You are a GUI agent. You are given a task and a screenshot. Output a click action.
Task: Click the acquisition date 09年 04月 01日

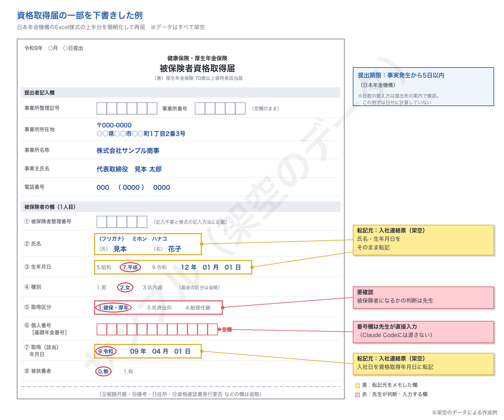pos(160,351)
